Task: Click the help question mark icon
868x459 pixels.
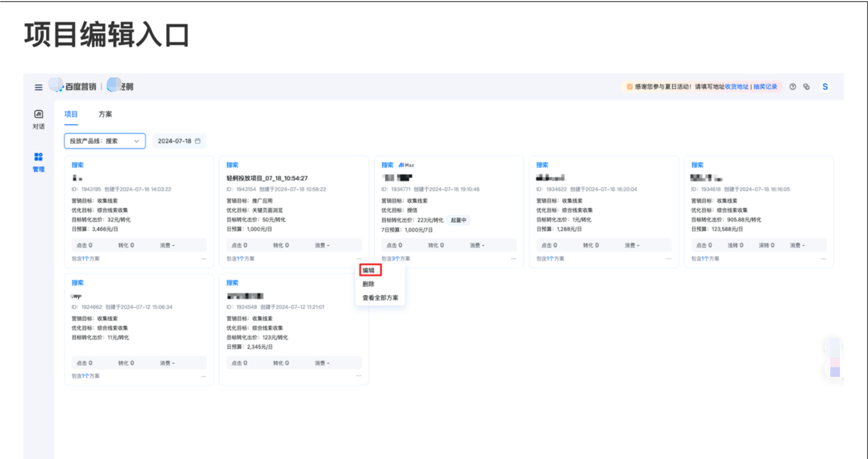Action: coord(793,86)
